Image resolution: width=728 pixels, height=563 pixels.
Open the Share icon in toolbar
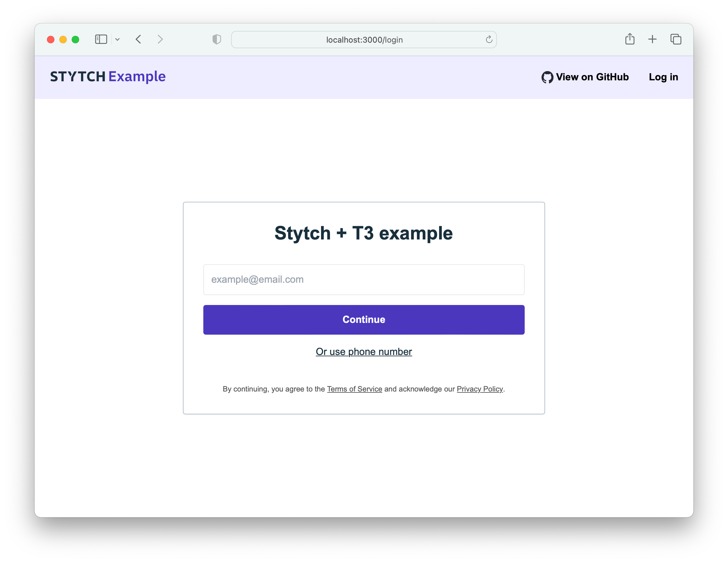click(630, 39)
